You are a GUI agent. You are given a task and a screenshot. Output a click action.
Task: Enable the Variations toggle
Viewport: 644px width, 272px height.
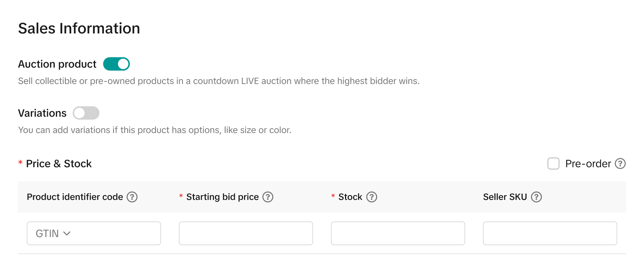[x=86, y=113]
